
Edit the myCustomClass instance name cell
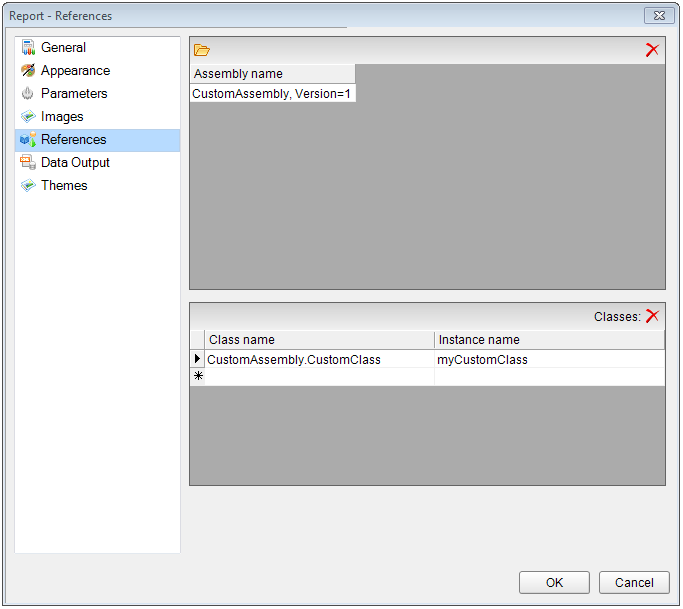pos(548,359)
